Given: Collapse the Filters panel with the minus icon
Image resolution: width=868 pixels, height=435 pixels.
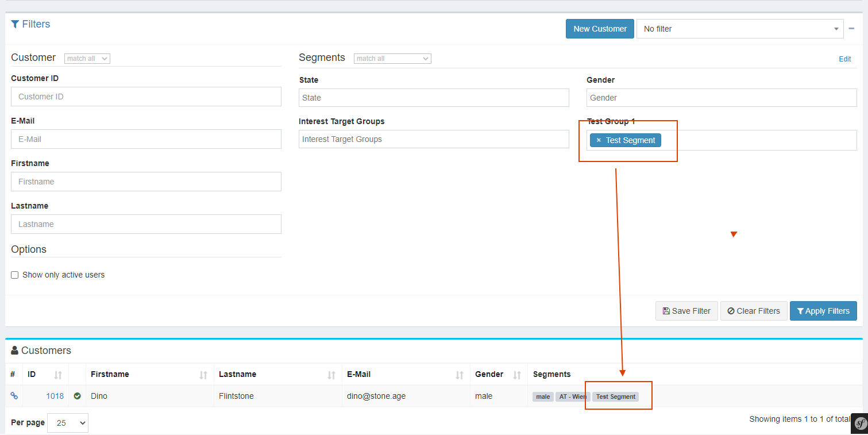Looking at the screenshot, I should [851, 28].
